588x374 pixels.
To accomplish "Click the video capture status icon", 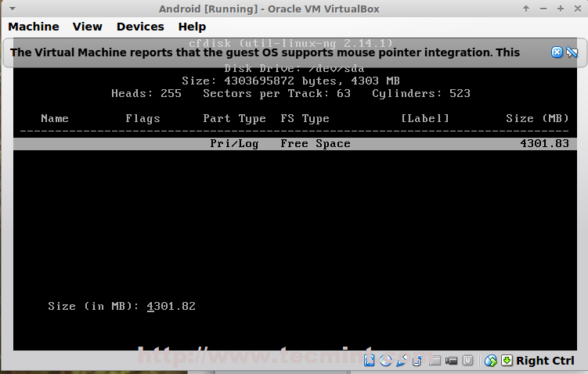I will [452, 361].
